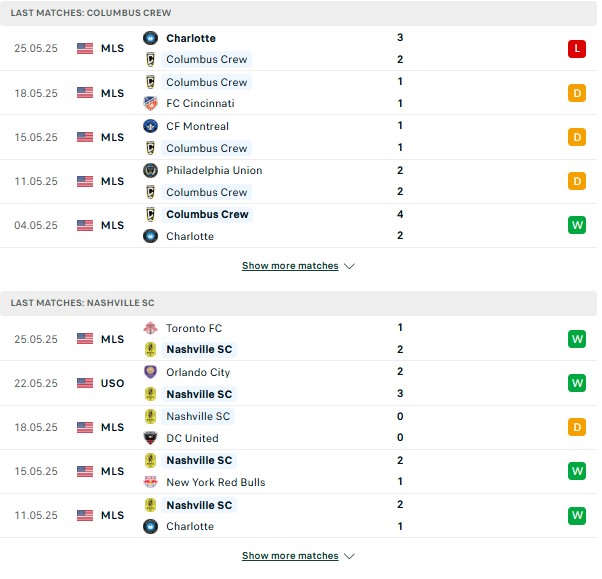Viewport: 602px width, 579px height.
Task: Open the USO competition label on 22.05.25
Action: (112, 383)
